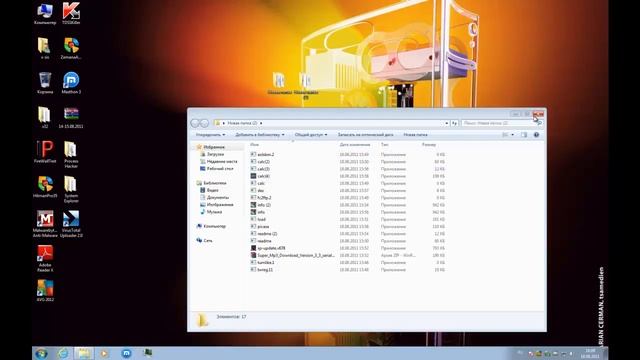
Task: Launch Adobe Reader X shortcut
Action: pyautogui.click(x=45, y=258)
